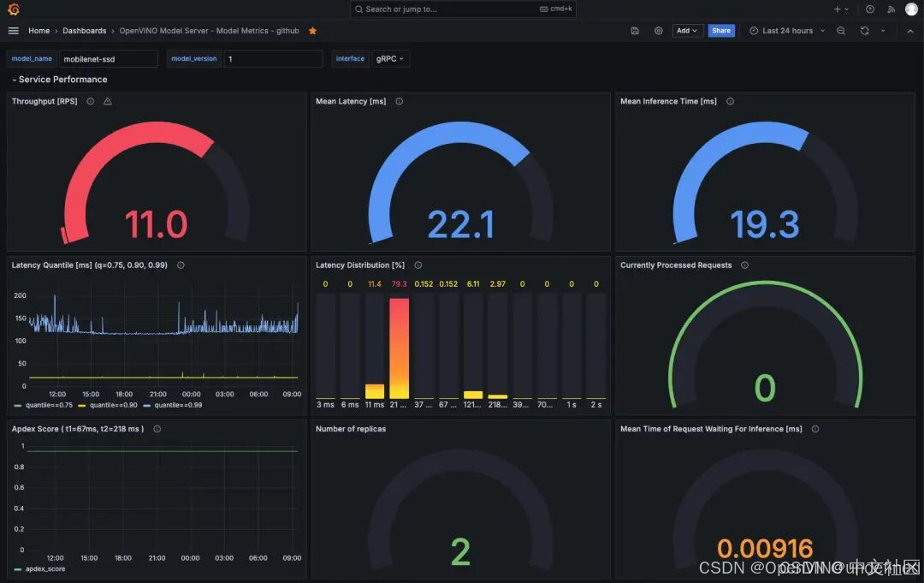
Task: Edit the model_version input field
Action: click(x=273, y=59)
